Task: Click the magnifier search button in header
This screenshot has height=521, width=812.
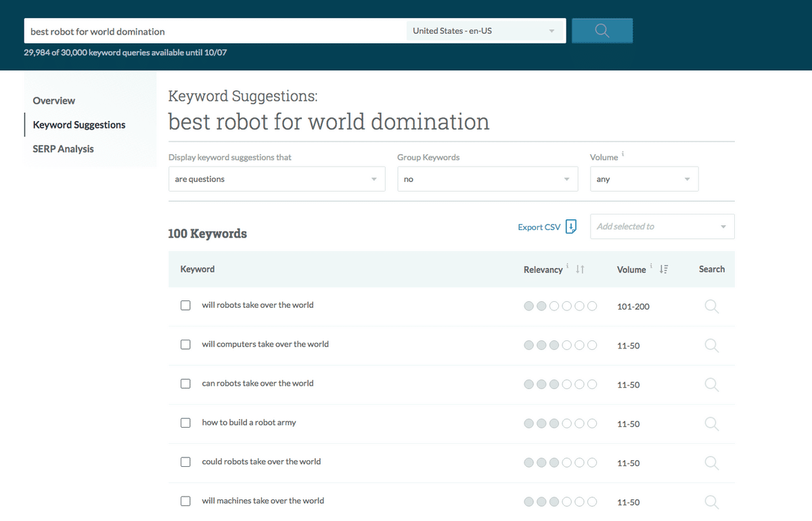Action: click(602, 31)
